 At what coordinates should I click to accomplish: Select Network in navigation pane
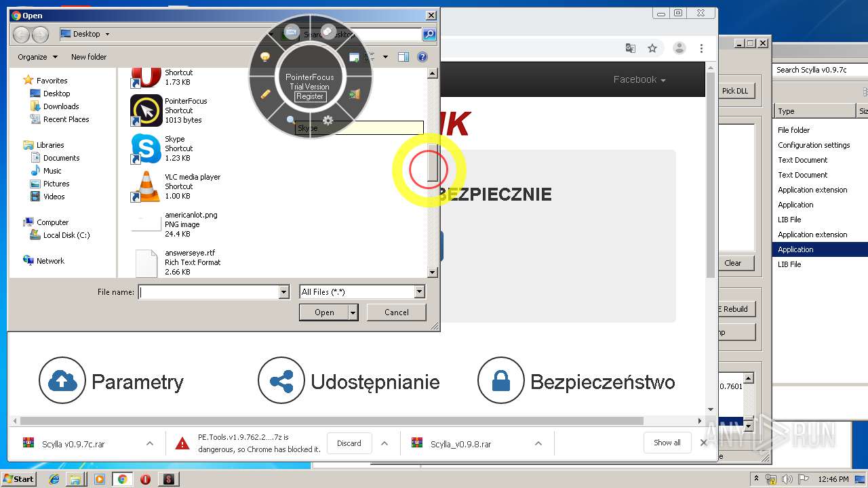(x=50, y=261)
